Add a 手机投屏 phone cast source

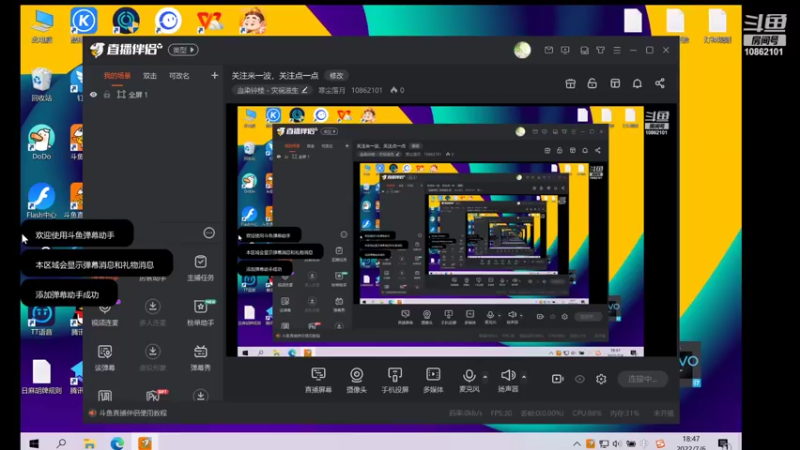[395, 380]
